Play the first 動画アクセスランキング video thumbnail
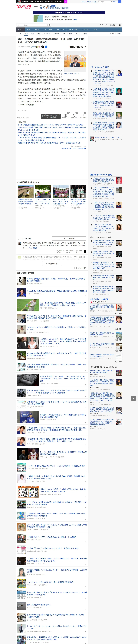 [119, 243]
